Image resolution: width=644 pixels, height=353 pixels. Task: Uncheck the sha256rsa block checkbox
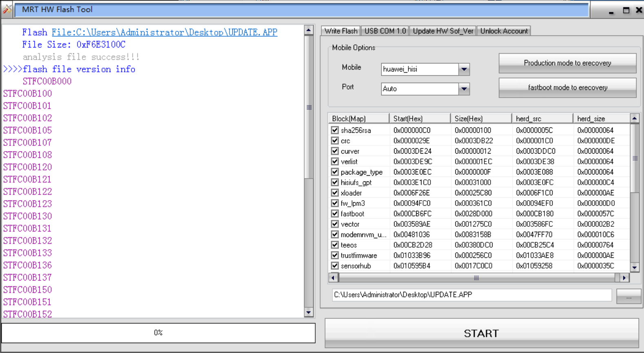pos(335,130)
